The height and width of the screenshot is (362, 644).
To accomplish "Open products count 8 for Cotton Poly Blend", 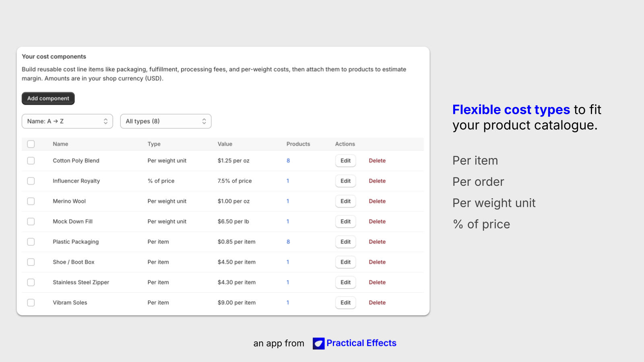I will pyautogui.click(x=288, y=160).
